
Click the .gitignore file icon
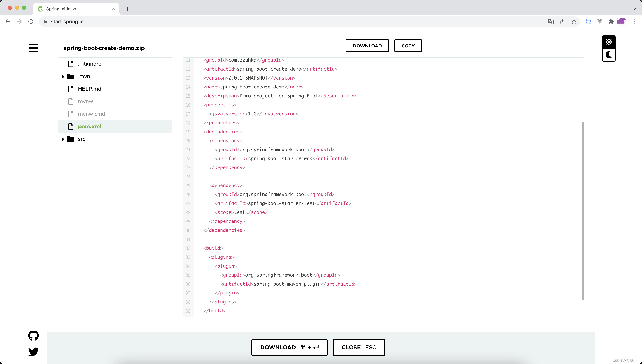click(71, 64)
